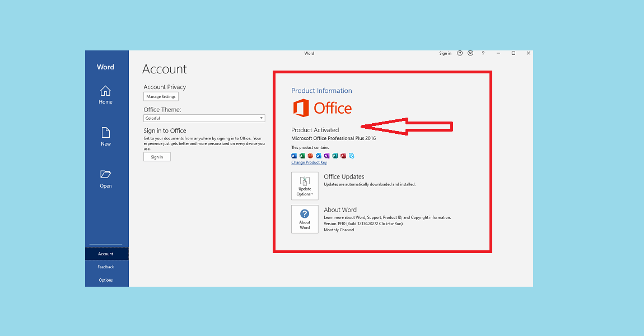Click the Sign In button under Sign in to Office
This screenshot has height=336, width=644.
[157, 157]
